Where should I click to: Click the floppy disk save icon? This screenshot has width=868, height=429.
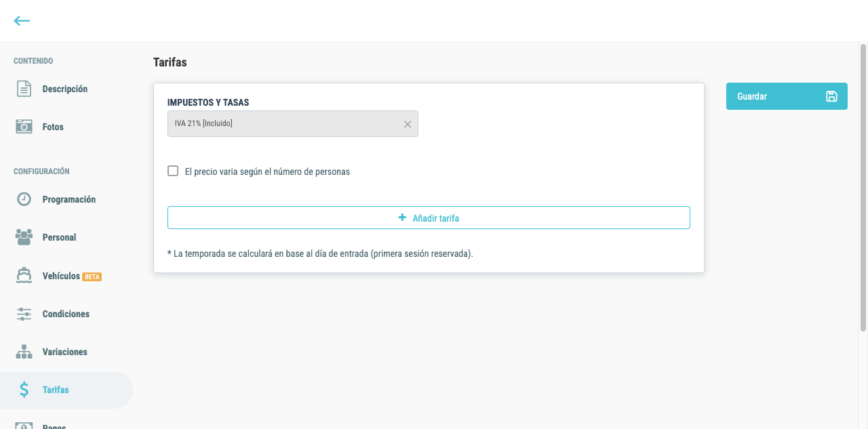(x=831, y=96)
